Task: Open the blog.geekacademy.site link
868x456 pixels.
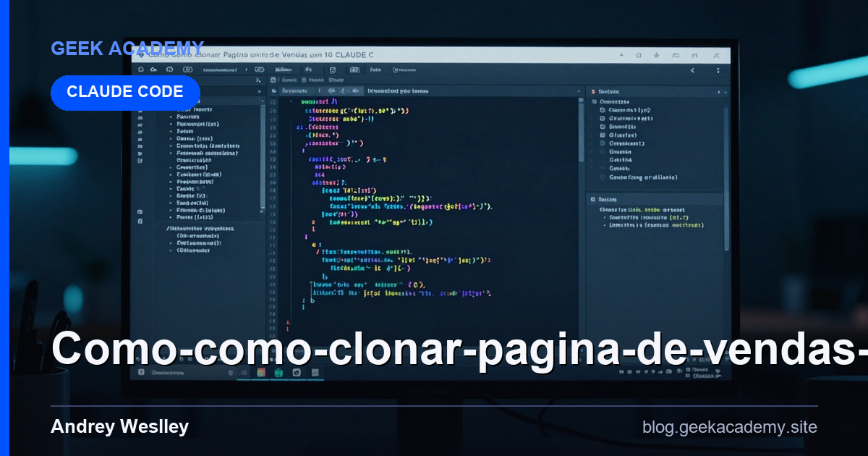Action: (730, 427)
